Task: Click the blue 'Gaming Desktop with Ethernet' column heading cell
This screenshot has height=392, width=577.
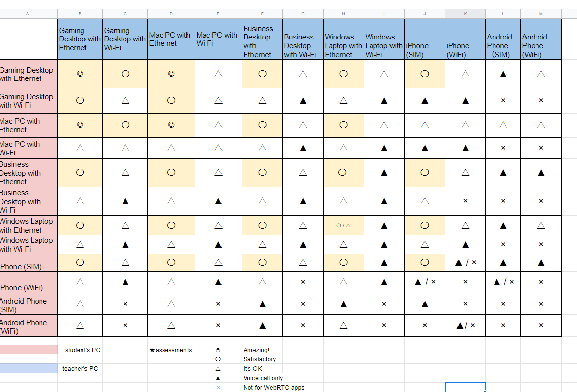Action: [x=80, y=39]
